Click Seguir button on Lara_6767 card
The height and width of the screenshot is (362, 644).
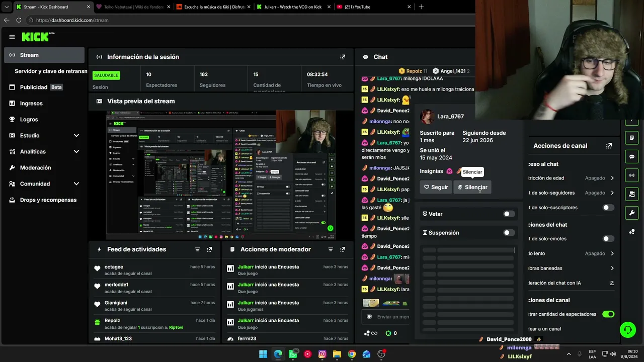coord(436,187)
